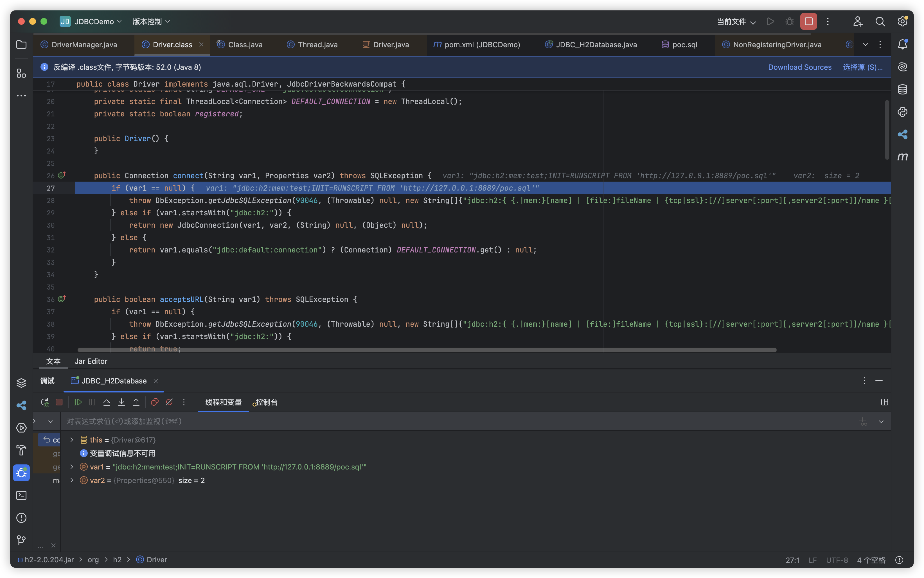924x578 pixels.
Task: Switch to NonRegisteringDriver.java tab
Action: (x=772, y=45)
